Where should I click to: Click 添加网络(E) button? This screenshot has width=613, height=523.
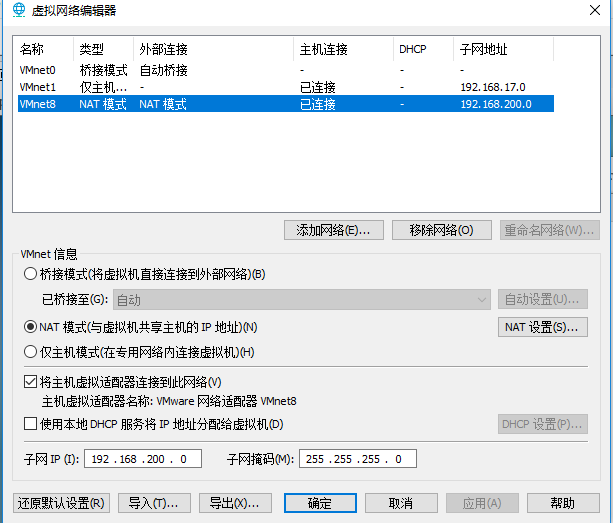click(333, 230)
